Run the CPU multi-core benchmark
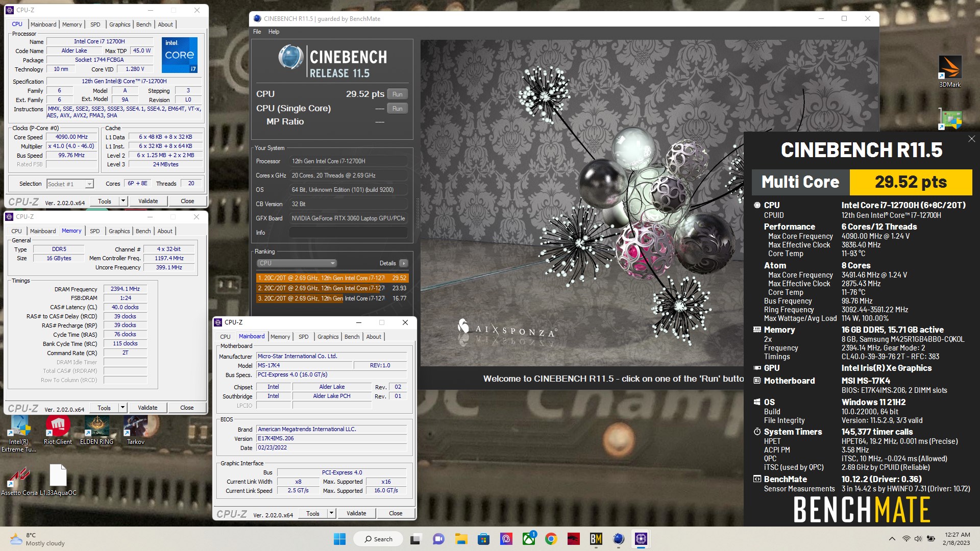 (x=398, y=94)
